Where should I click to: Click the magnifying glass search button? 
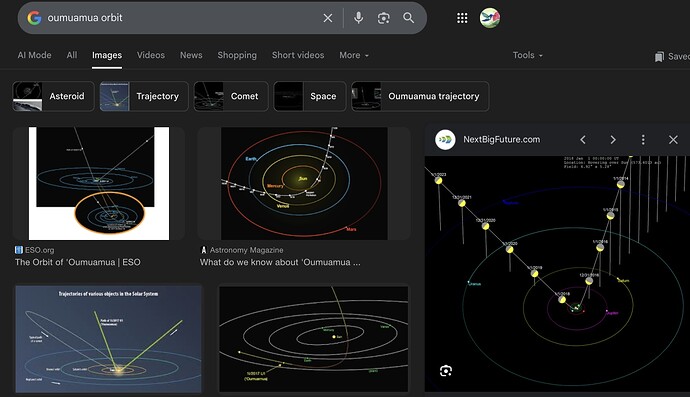tap(408, 18)
